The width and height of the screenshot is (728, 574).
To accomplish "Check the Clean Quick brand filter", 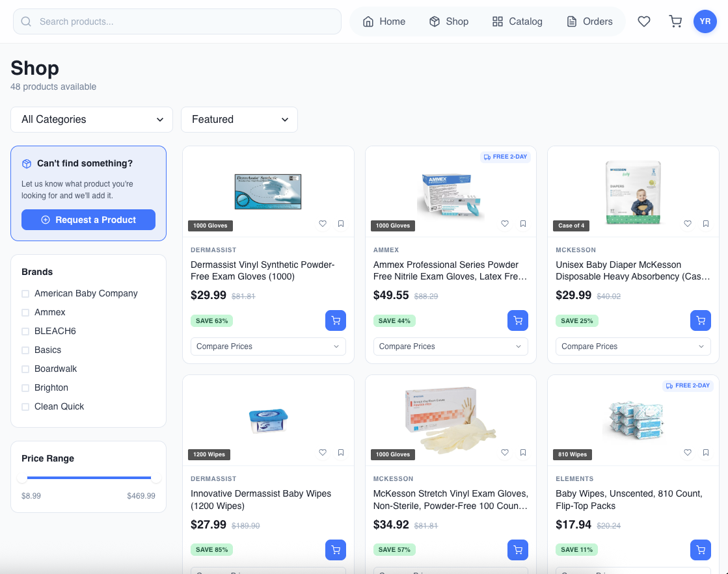I will click(x=25, y=406).
